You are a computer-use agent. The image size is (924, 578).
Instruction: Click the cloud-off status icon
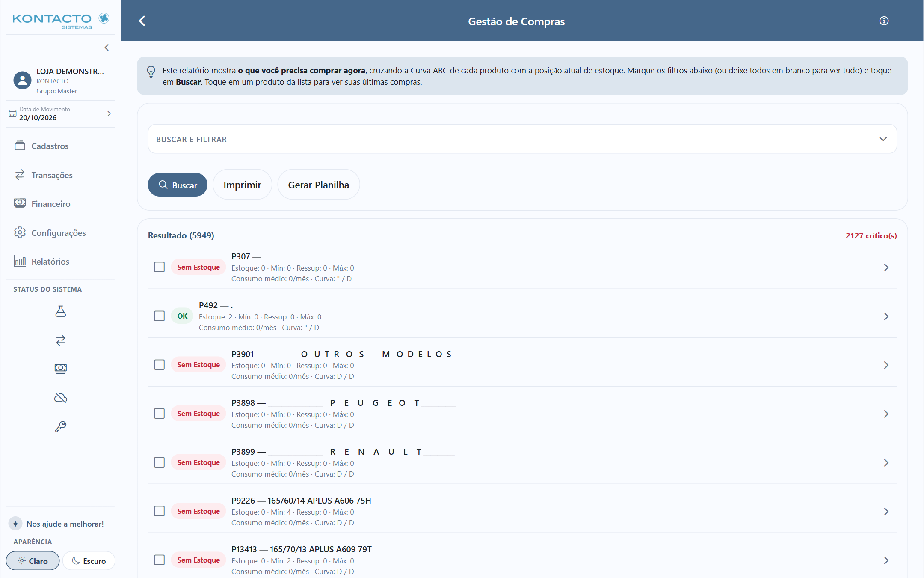61,398
